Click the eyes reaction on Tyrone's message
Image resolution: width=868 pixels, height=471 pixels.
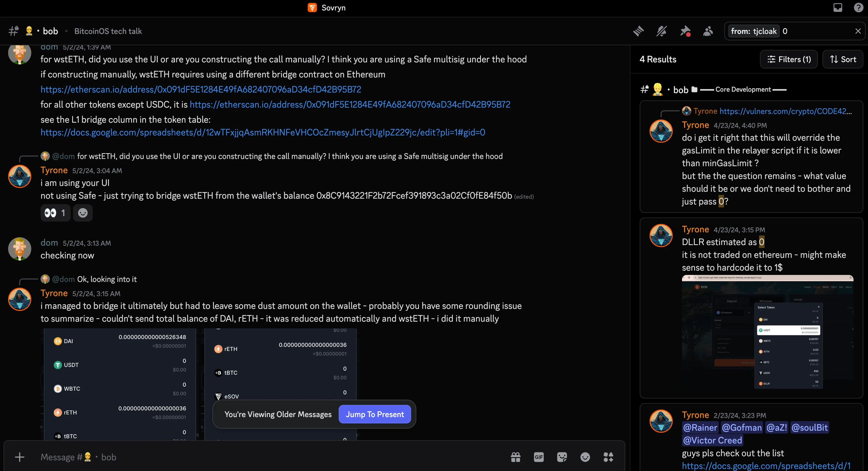[x=55, y=213]
